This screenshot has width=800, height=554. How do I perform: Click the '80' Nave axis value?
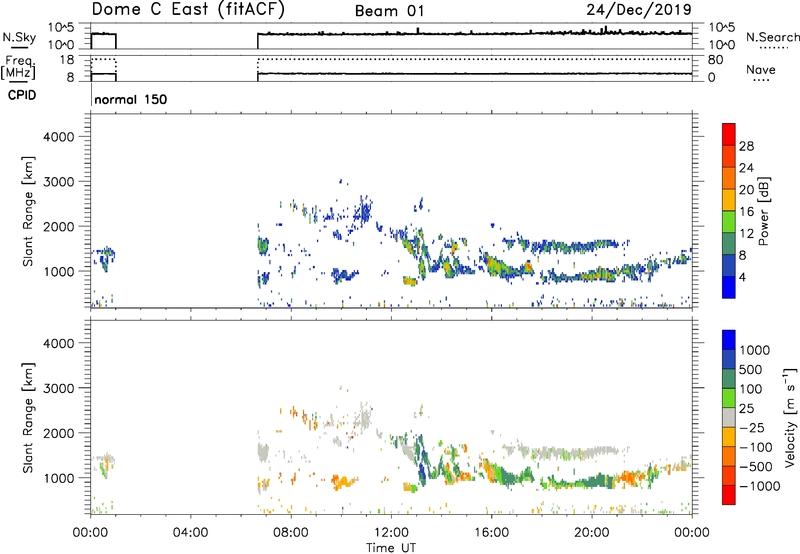(x=715, y=60)
